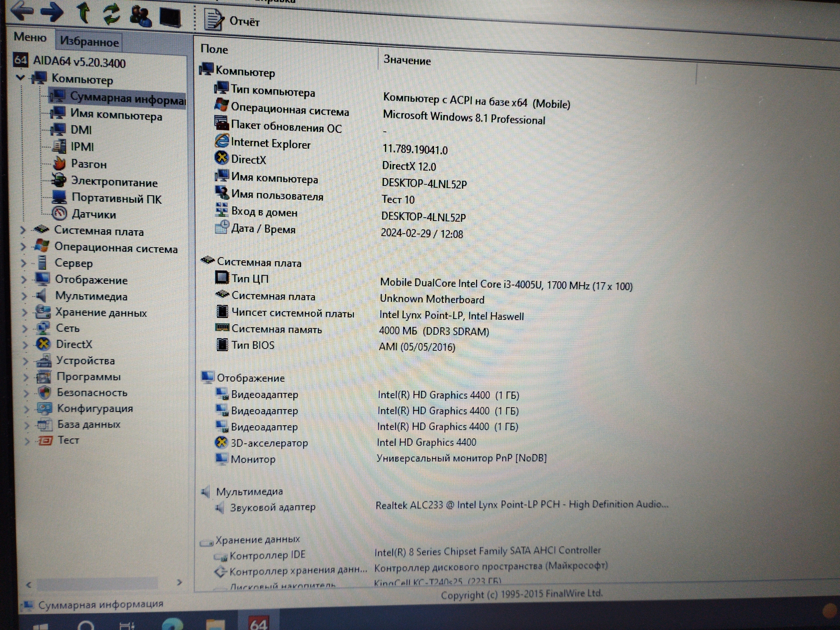Viewport: 840px width, 630px height.
Task: Click the Электропитание icon in tree
Action: click(59, 180)
